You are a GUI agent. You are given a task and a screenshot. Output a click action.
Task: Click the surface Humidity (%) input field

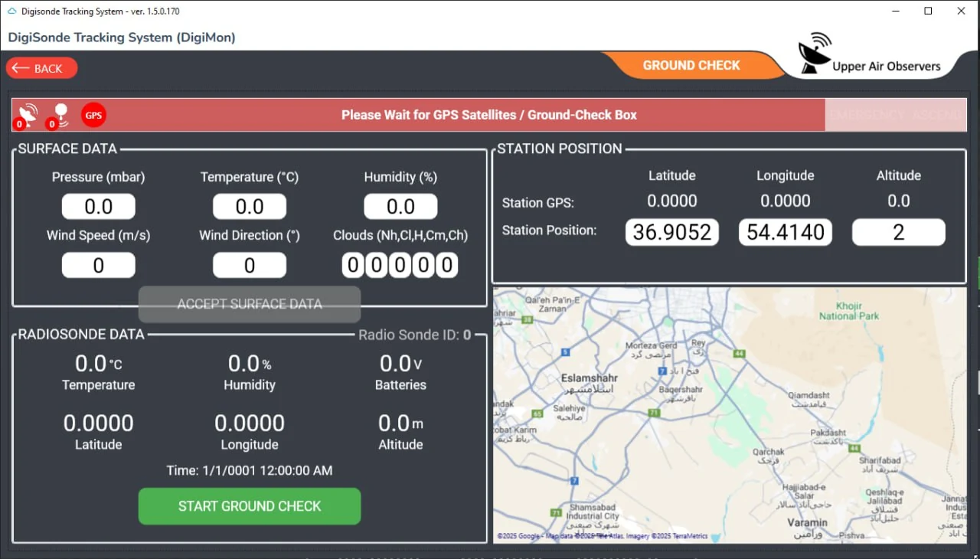(x=400, y=207)
